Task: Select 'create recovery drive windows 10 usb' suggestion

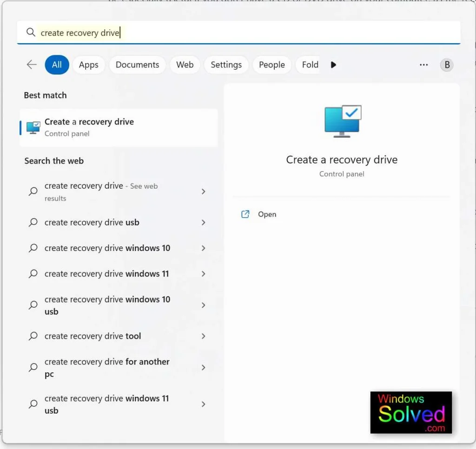Action: pyautogui.click(x=119, y=305)
